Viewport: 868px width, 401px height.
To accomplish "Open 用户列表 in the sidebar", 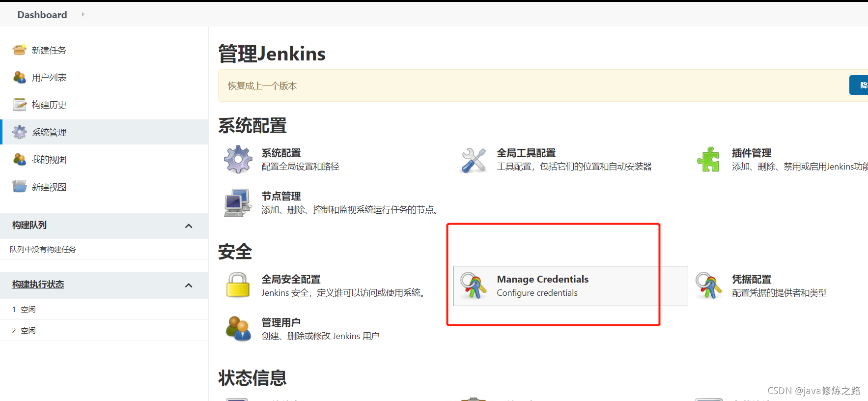I will click(49, 77).
